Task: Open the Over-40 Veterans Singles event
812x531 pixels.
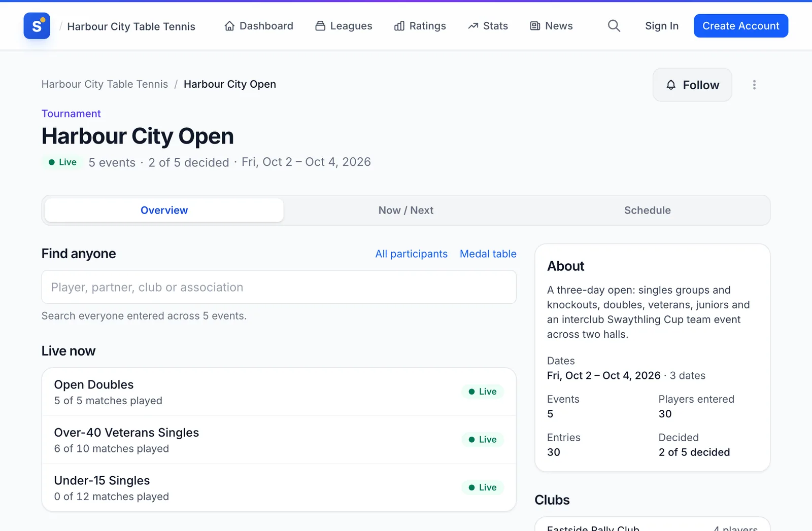Action: click(279, 440)
